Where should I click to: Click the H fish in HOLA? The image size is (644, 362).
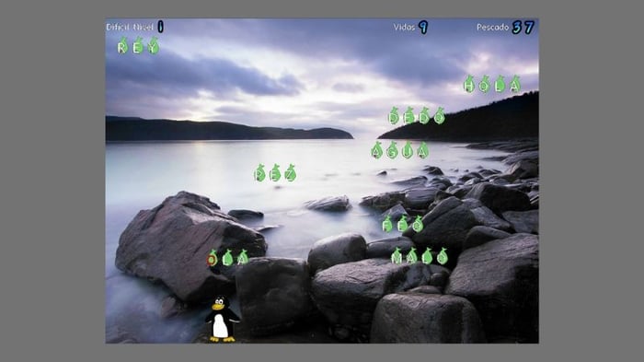(469, 85)
